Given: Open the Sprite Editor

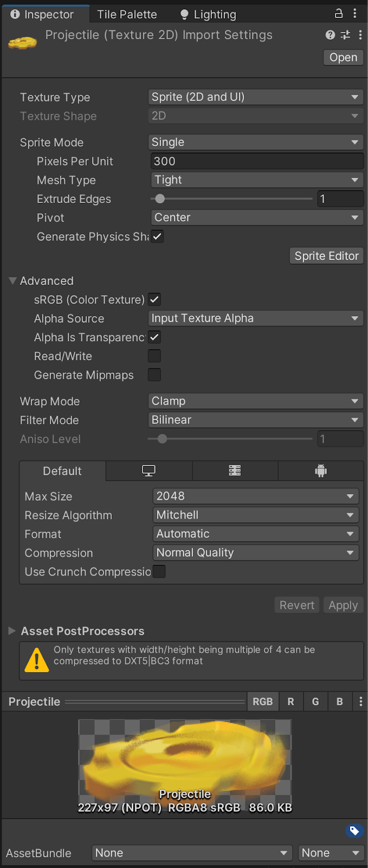Looking at the screenshot, I should [x=326, y=256].
